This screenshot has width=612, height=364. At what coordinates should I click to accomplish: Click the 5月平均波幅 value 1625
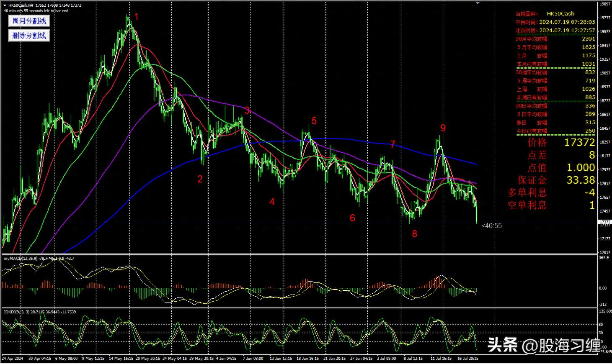tap(589, 47)
